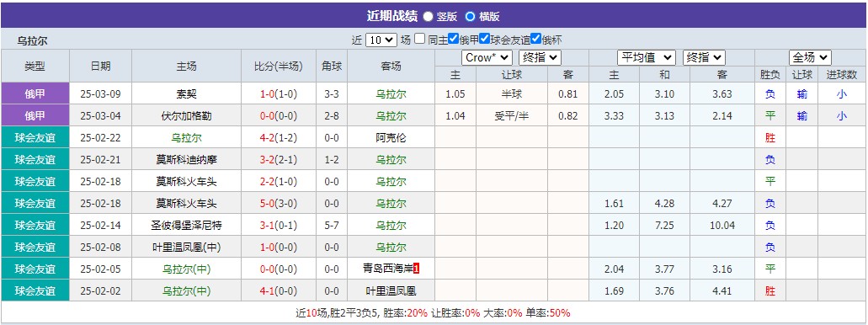Click the 10.04 away odds value

(722, 226)
